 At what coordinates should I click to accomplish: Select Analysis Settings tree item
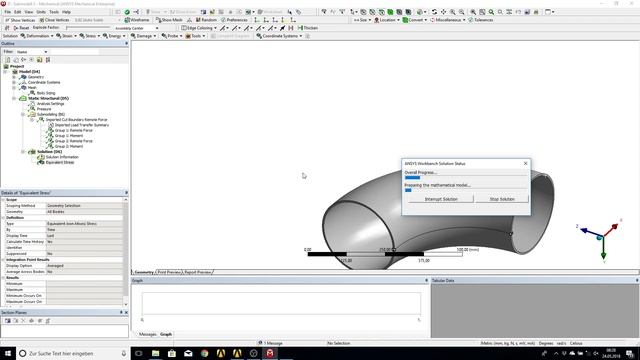(x=50, y=104)
